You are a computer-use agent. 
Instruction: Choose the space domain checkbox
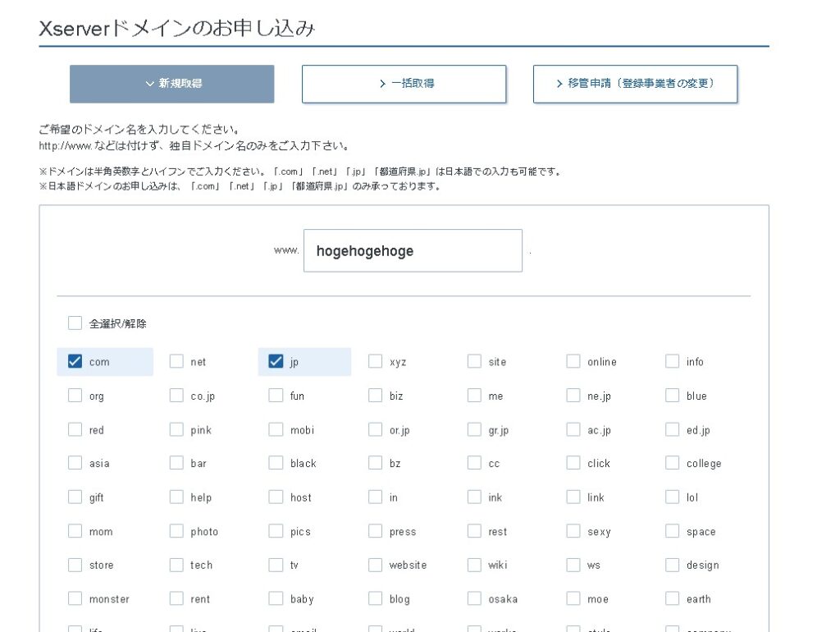[673, 531]
